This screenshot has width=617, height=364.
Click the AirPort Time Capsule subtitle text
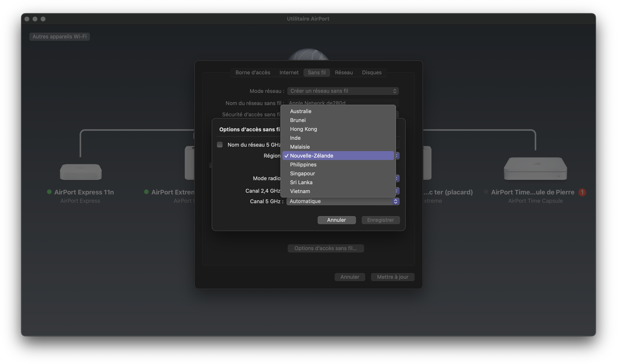(x=535, y=201)
